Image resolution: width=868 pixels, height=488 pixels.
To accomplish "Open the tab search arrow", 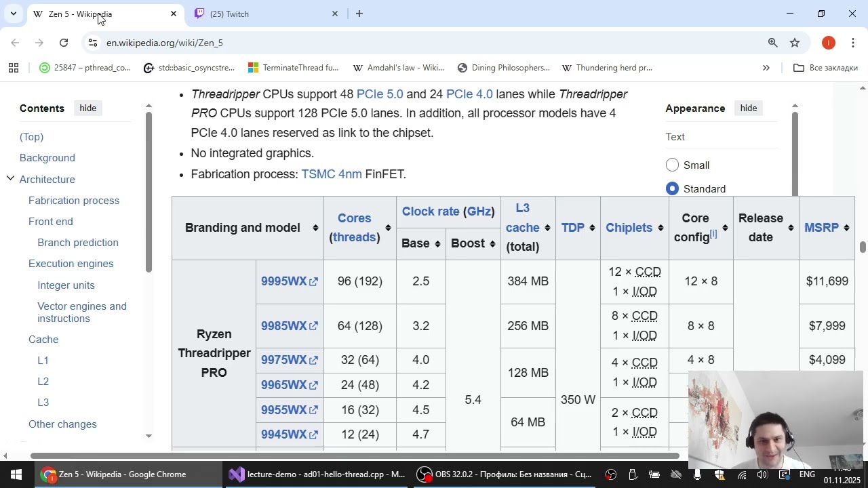I will [x=13, y=14].
